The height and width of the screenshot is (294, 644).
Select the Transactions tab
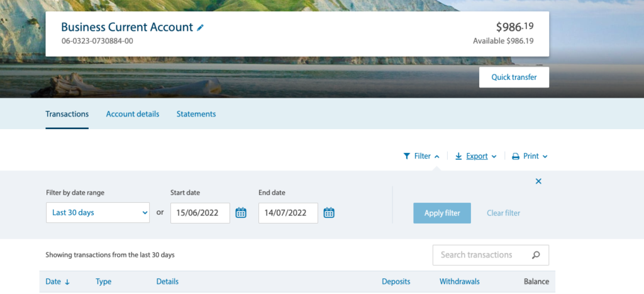coord(67,114)
